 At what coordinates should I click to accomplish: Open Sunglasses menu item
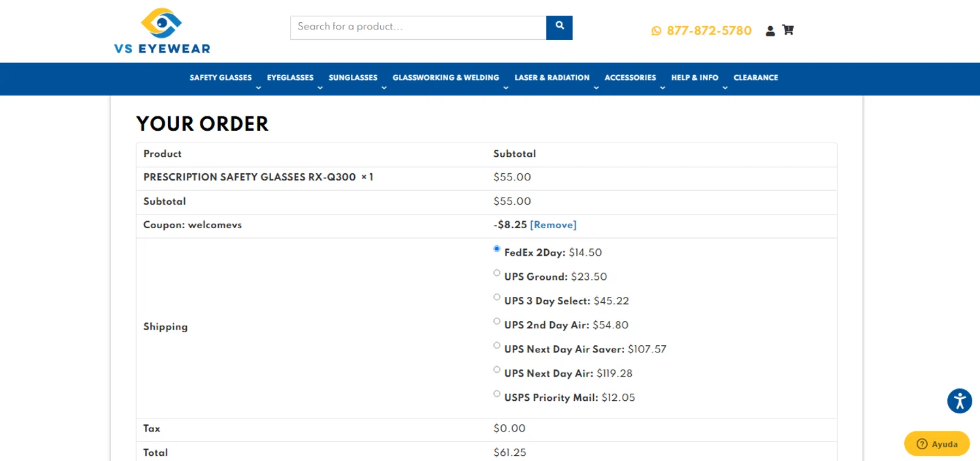[x=353, y=78]
